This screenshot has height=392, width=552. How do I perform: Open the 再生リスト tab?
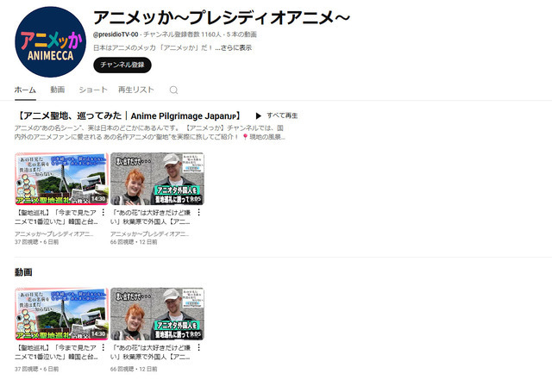point(136,90)
